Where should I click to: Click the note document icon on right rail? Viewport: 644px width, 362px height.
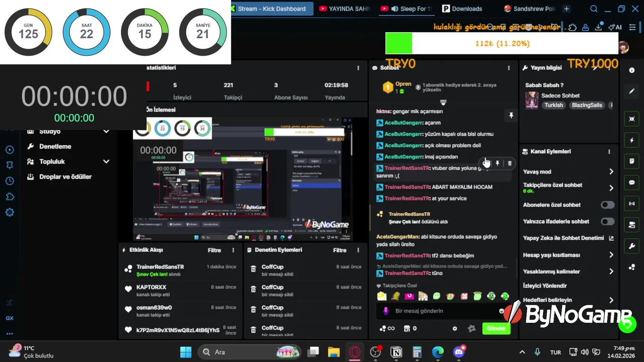click(632, 161)
